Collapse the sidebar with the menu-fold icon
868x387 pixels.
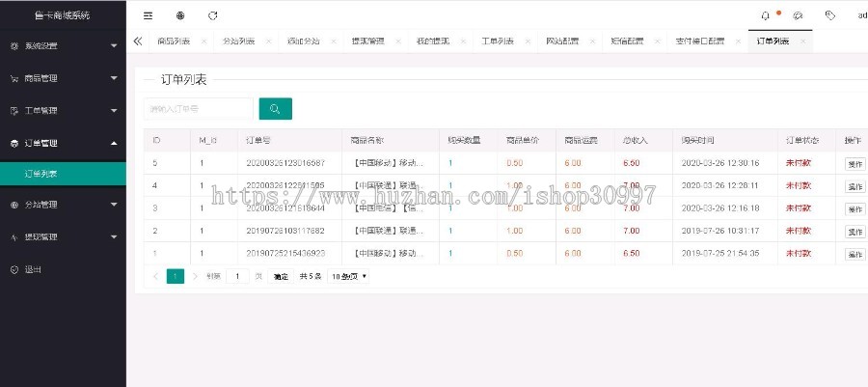click(x=148, y=15)
